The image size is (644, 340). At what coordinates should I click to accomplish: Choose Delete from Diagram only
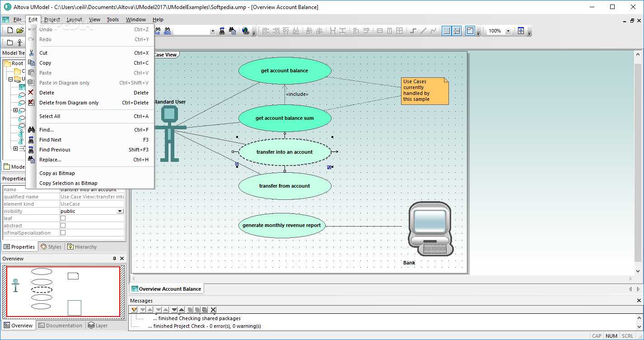pyautogui.click(x=90, y=103)
